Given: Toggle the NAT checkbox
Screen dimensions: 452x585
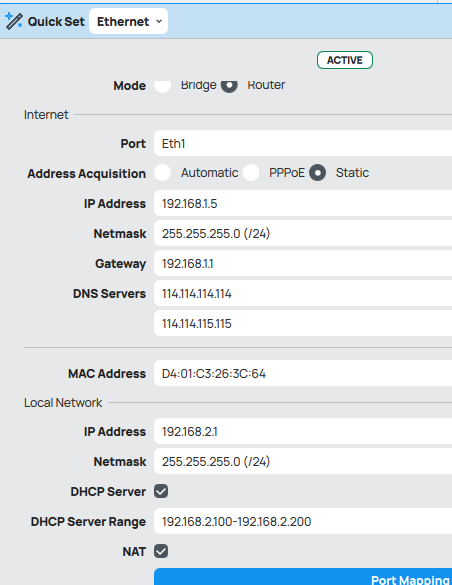Looking at the screenshot, I should coord(161,551).
